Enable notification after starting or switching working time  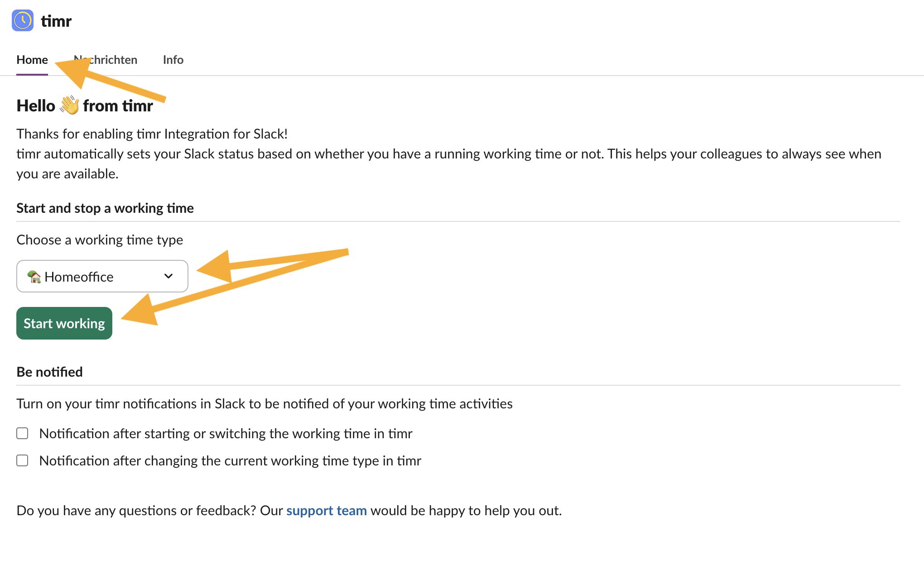coord(22,433)
